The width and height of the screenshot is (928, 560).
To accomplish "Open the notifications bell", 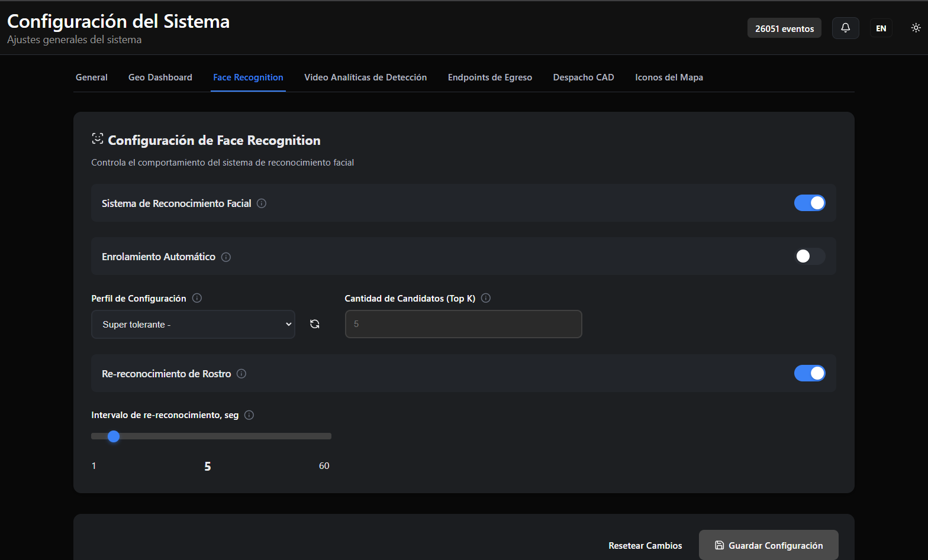I will pos(845,28).
